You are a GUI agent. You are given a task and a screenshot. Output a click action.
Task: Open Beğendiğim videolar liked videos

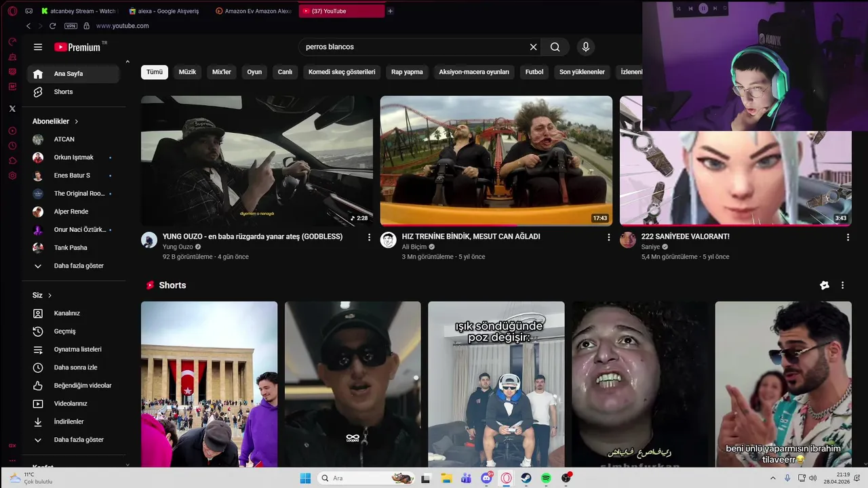tap(74, 386)
